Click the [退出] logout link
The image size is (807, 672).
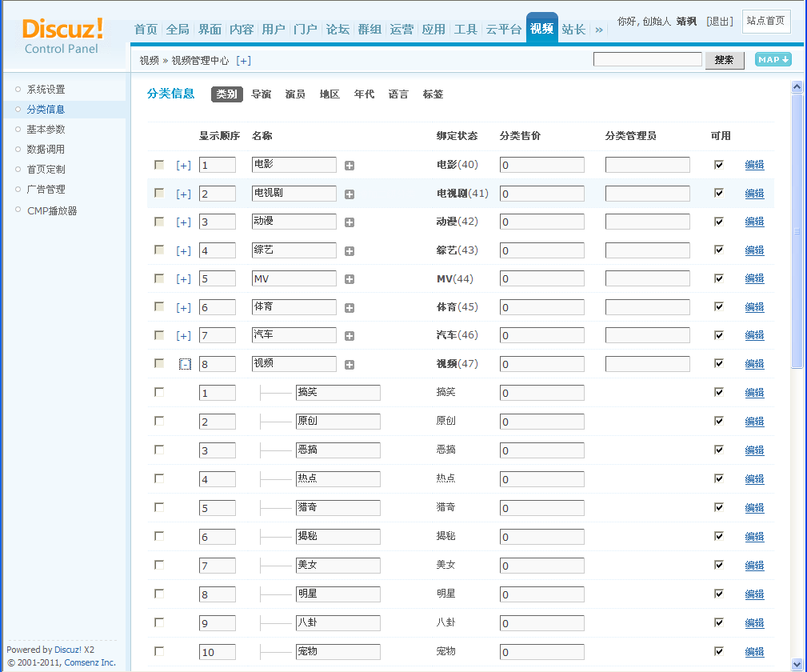720,22
